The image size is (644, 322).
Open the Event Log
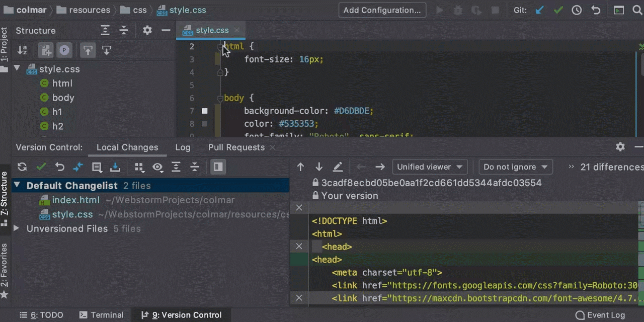coord(600,315)
